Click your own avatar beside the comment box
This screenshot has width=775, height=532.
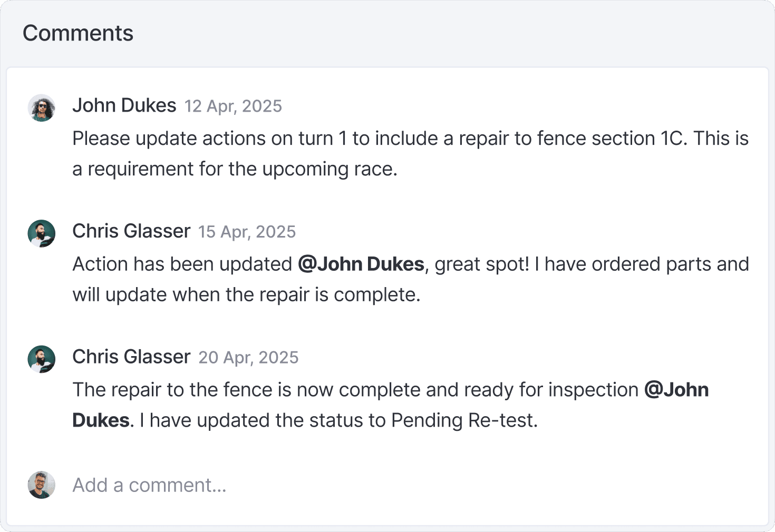click(41, 485)
